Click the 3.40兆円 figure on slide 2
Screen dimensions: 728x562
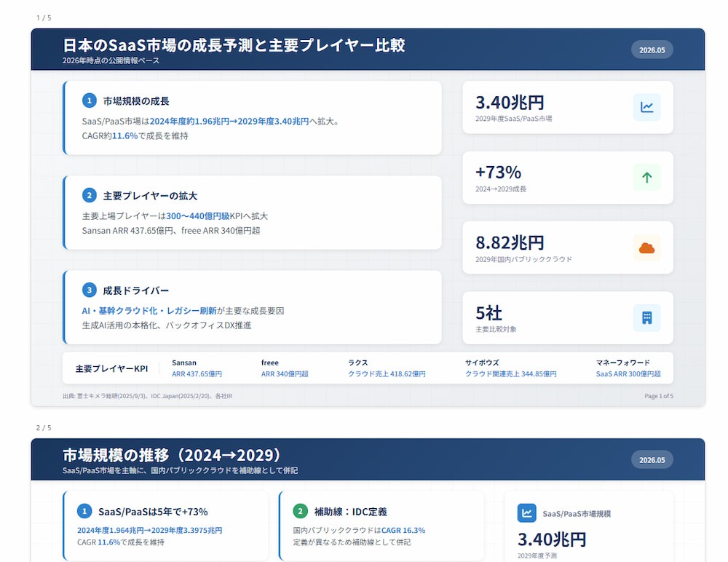552,539
